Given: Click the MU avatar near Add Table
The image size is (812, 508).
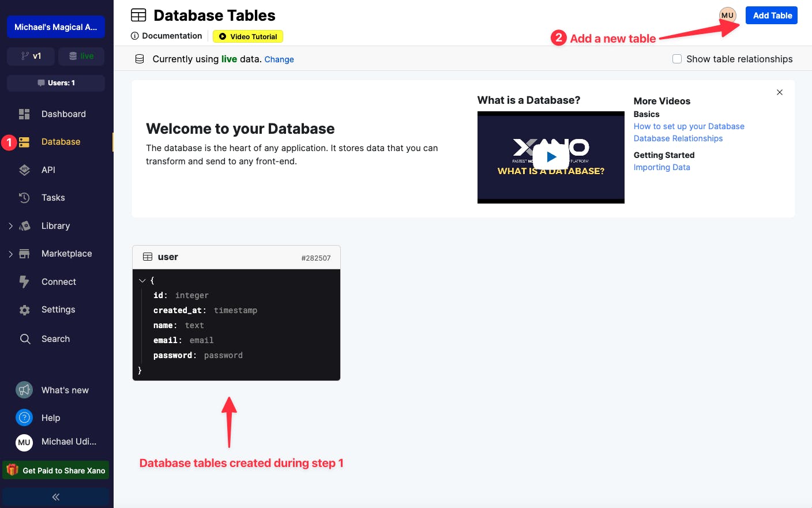Looking at the screenshot, I should [728, 16].
